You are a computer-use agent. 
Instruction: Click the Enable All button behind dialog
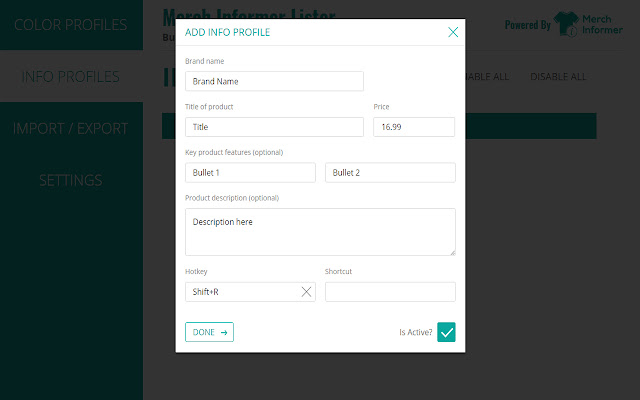[x=482, y=77]
